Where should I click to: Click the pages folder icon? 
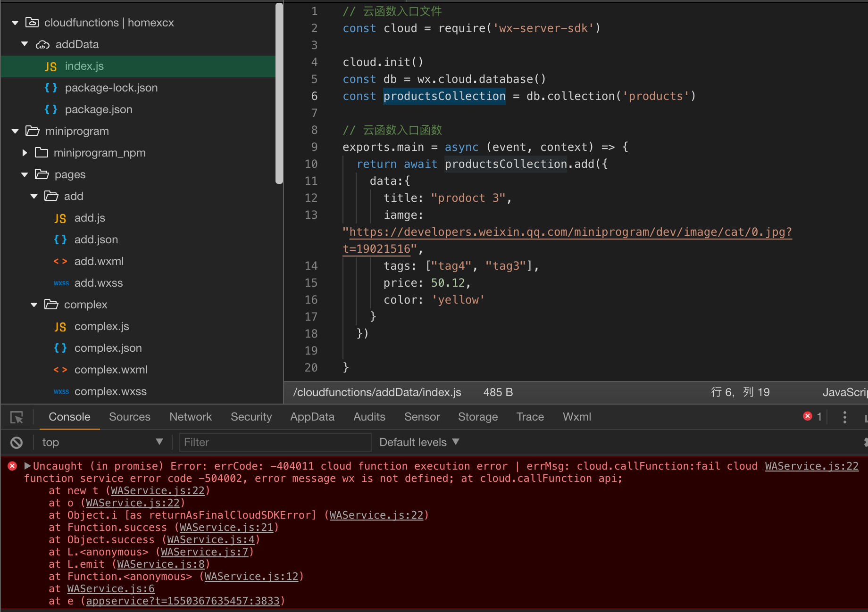(42, 174)
